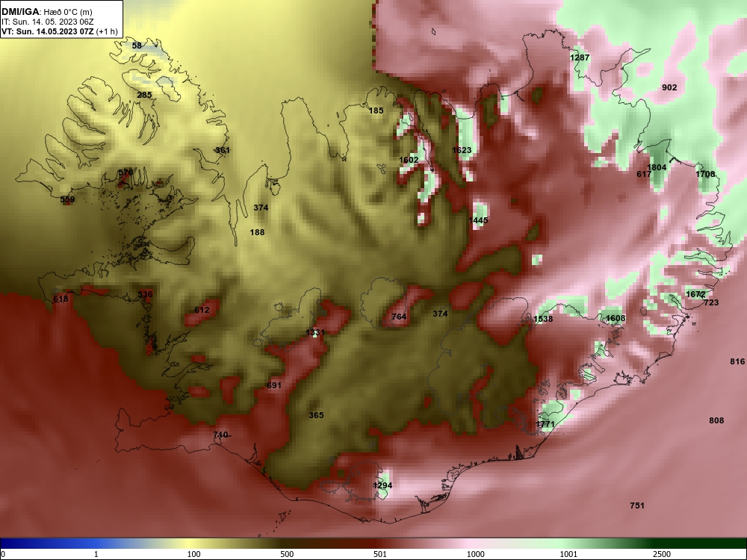Select the '1445' map value

click(478, 220)
